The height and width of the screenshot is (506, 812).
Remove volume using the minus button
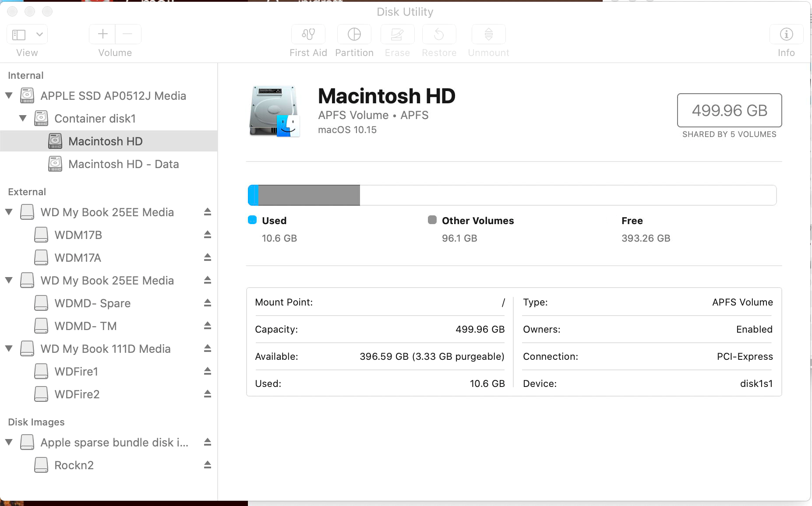(128, 34)
